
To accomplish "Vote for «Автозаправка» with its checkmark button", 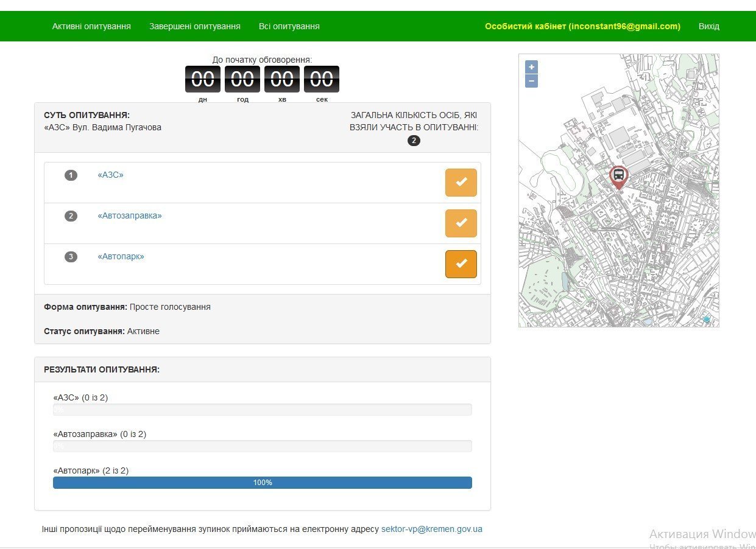I will 461,223.
